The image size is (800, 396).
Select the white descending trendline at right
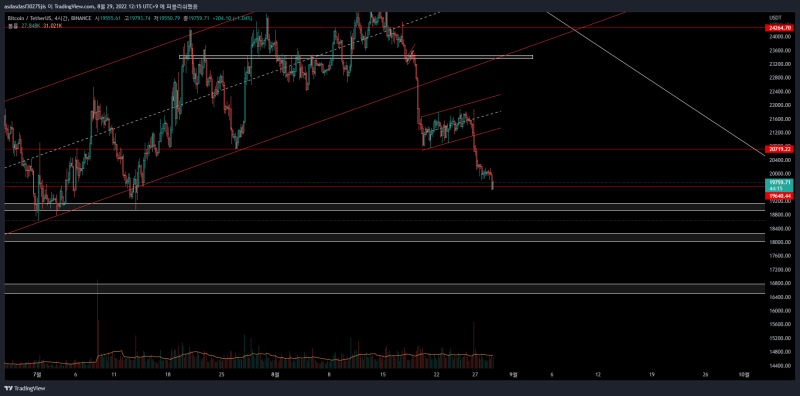point(656,81)
